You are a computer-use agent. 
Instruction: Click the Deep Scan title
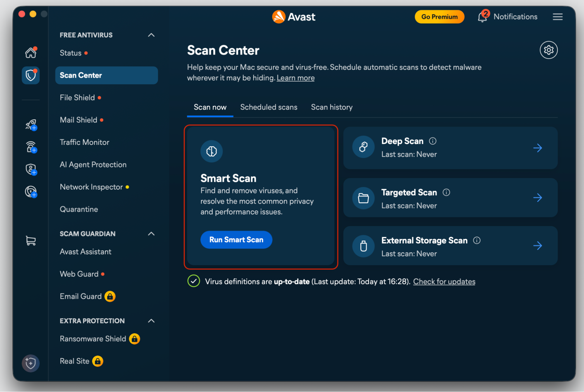pyautogui.click(x=402, y=141)
